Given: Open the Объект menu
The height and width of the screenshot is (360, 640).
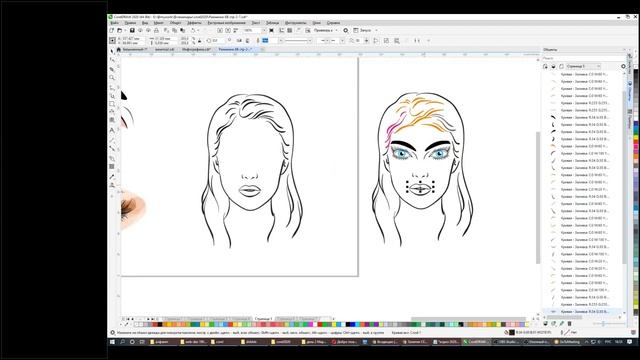Looking at the screenshot, I should pos(176,23).
